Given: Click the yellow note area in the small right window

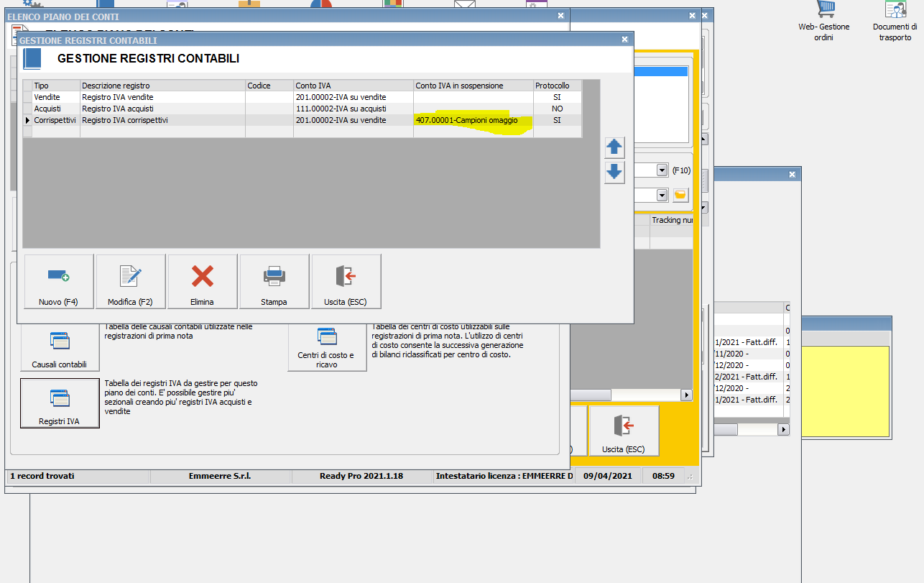Looking at the screenshot, I should (x=847, y=391).
